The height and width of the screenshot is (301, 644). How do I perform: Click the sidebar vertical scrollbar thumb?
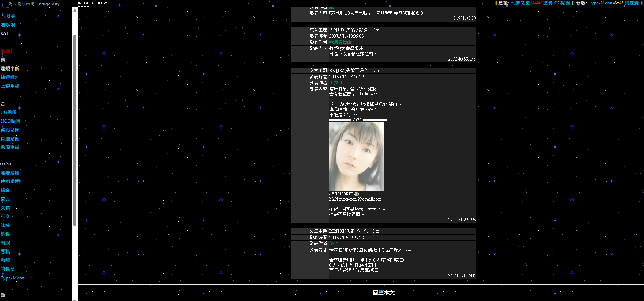point(75,130)
